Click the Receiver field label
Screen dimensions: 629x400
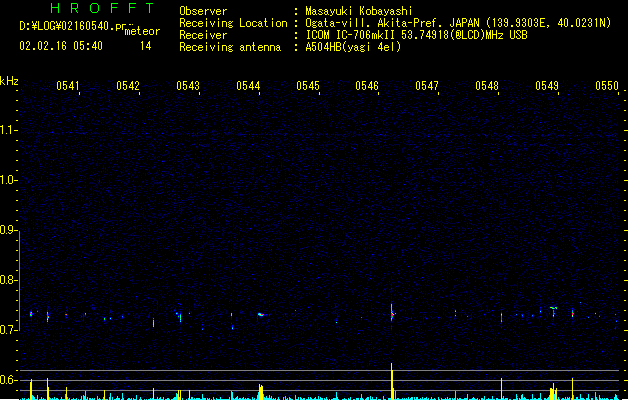[203, 35]
